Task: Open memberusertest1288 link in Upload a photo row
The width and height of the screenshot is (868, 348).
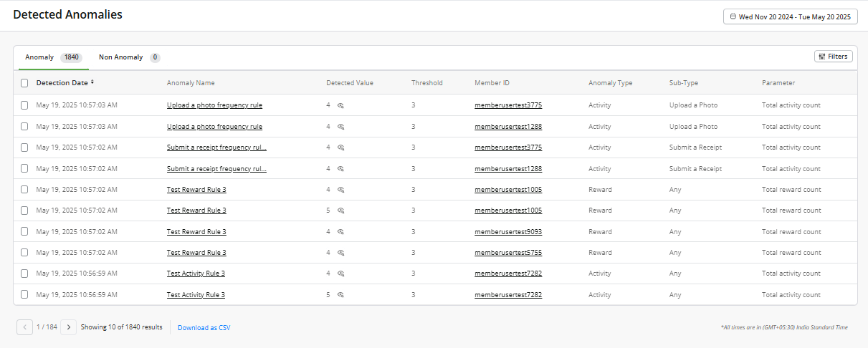Action: tap(508, 127)
